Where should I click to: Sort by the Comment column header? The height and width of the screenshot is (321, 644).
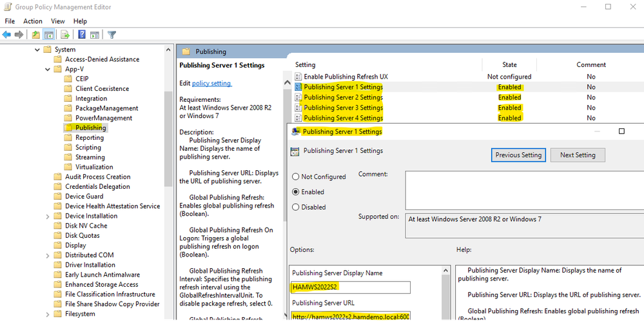coord(591,64)
